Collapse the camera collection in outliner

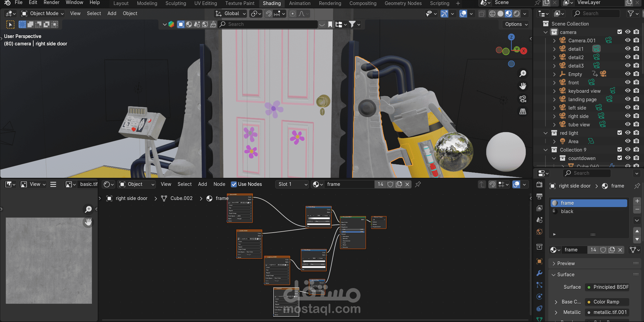[546, 32]
